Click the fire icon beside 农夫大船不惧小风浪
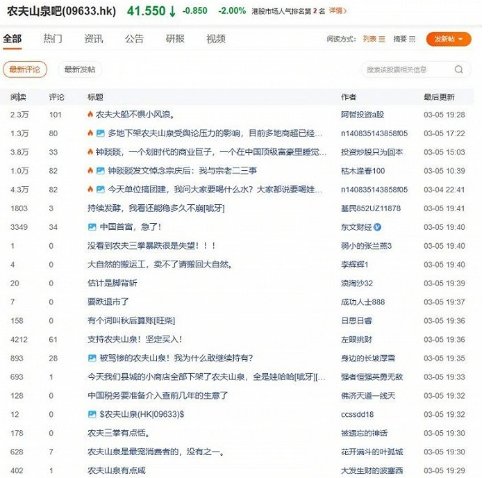Screen dimensions: 500x478 pos(90,114)
